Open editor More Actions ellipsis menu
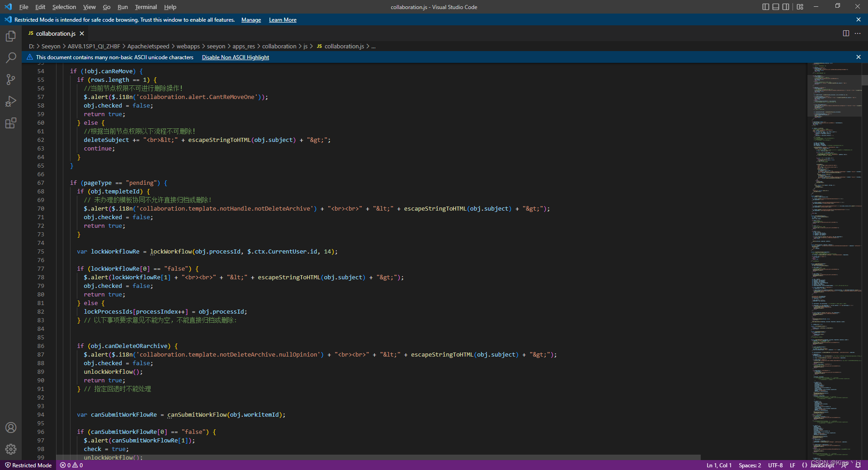The width and height of the screenshot is (868, 470). [858, 33]
